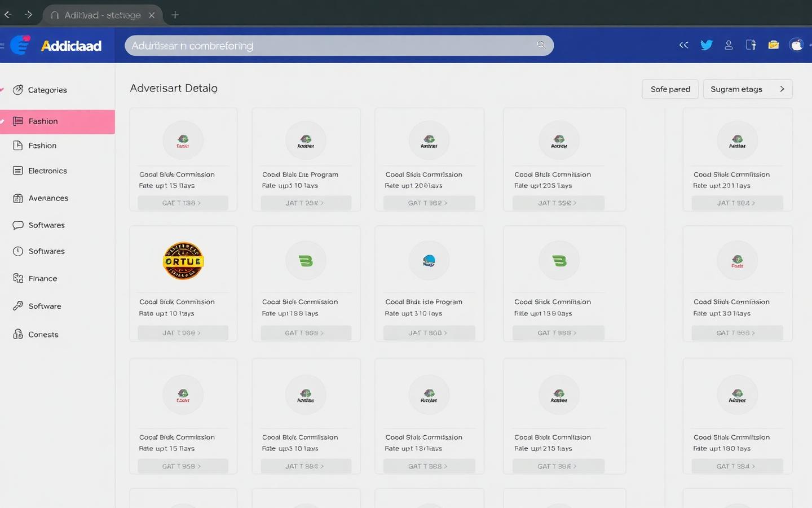The image size is (812, 508).
Task: Close the Aditivad browser tab
Action: pos(152,15)
